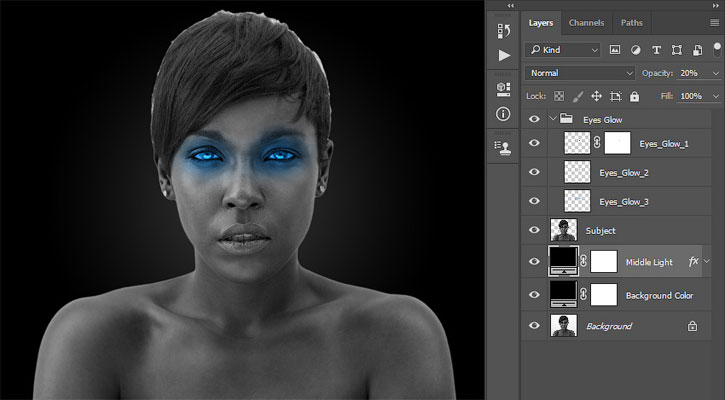Select the Eyes_Glow_1 layer mask thumbnail
The height and width of the screenshot is (400, 725).
617,143
